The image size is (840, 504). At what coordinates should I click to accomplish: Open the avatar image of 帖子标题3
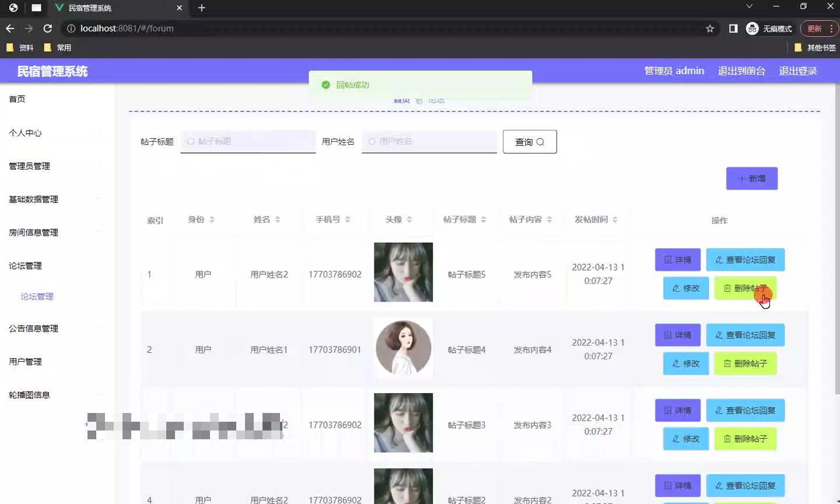click(x=403, y=423)
